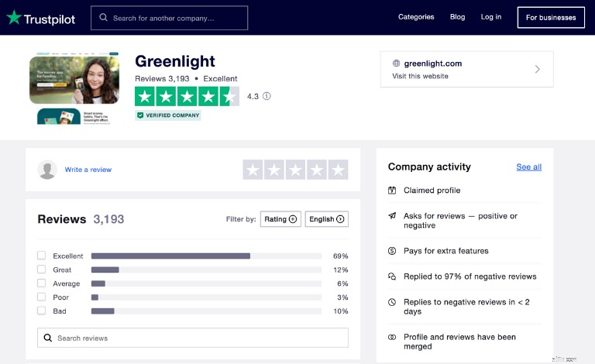Viewport: 595px width, 364px height.
Task: Click the chevron on greenlight.com card
Action: (x=538, y=69)
